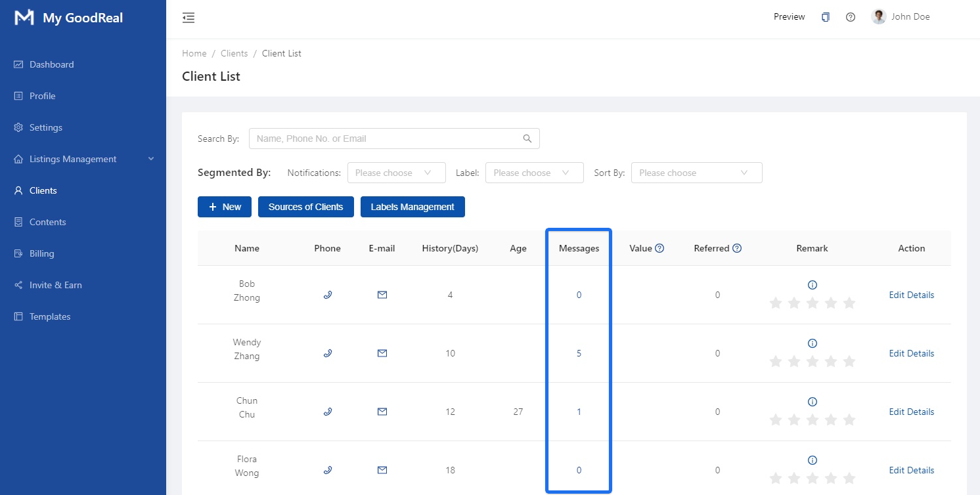Click the phone icon for Bob Zhong
Image resolution: width=980 pixels, height=495 pixels.
[328, 295]
